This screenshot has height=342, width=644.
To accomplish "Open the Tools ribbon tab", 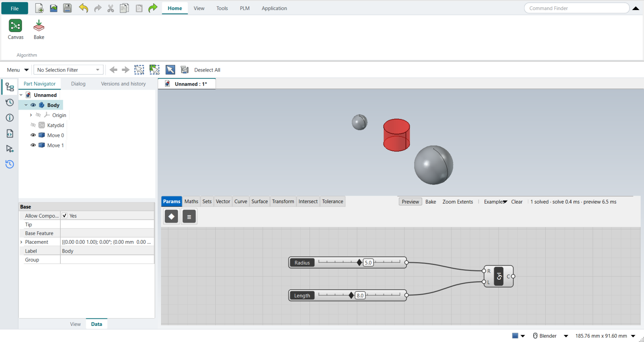I will point(222,8).
